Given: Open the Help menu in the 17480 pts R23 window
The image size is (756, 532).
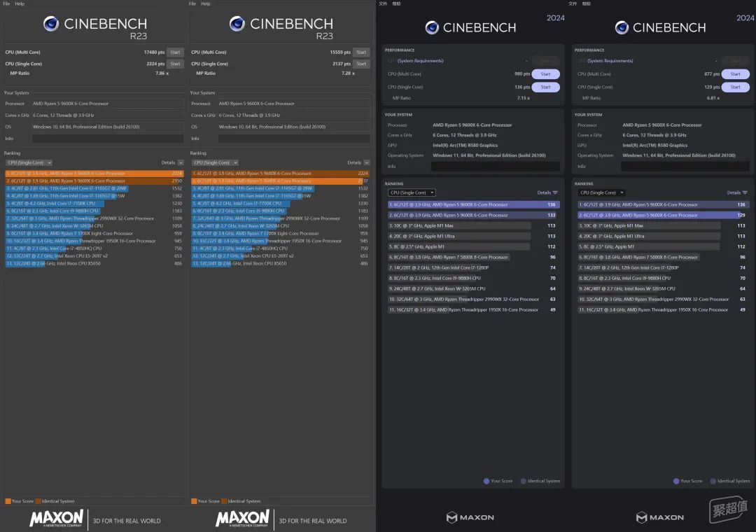Looking at the screenshot, I should pyautogui.click(x=20, y=3).
